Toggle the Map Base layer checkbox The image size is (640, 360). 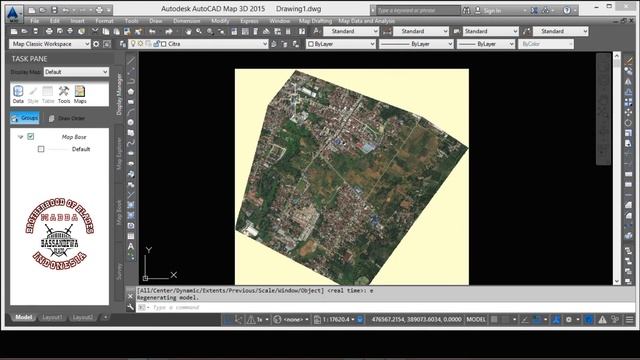pyautogui.click(x=31, y=136)
